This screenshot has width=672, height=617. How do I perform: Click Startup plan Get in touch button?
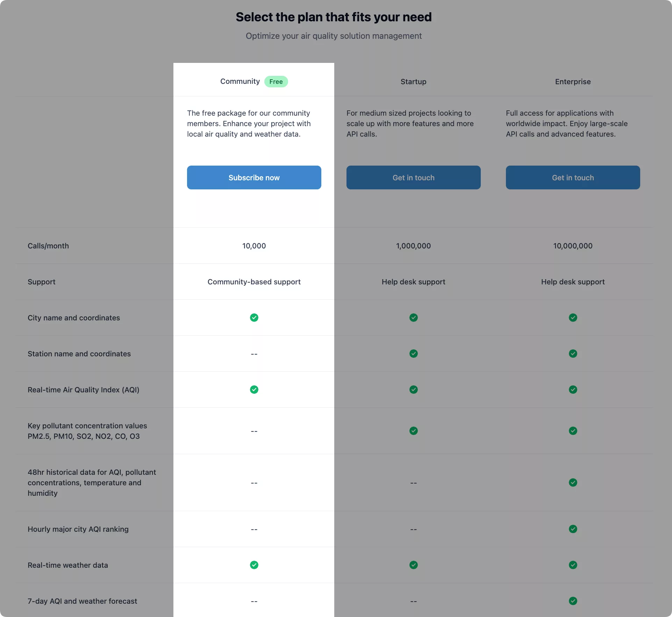pyautogui.click(x=413, y=177)
